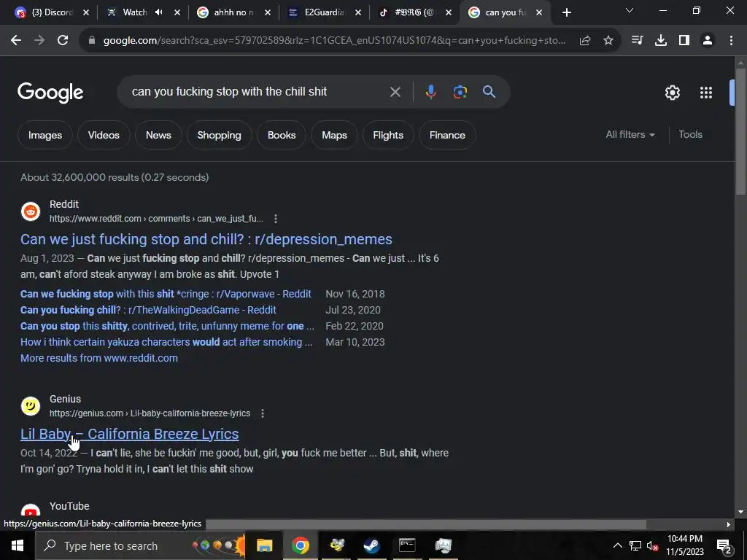The height and width of the screenshot is (560, 747).
Task: Click into the Google search input field
Action: click(x=258, y=91)
